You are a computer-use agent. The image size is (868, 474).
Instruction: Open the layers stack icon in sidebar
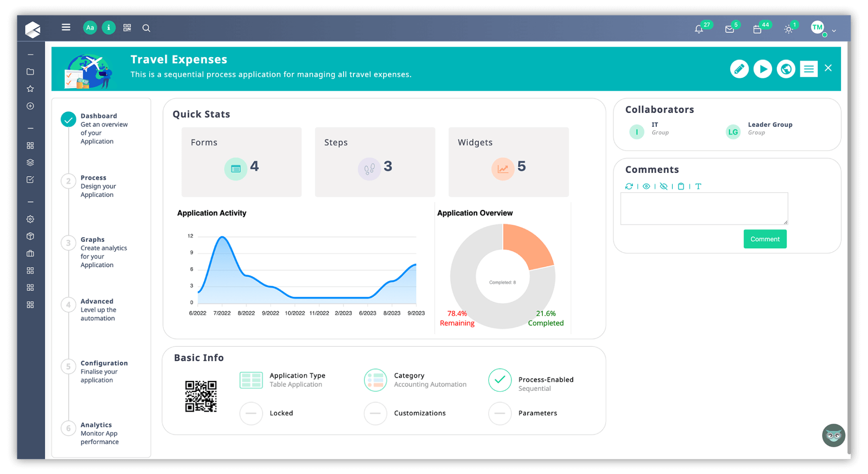(x=30, y=163)
